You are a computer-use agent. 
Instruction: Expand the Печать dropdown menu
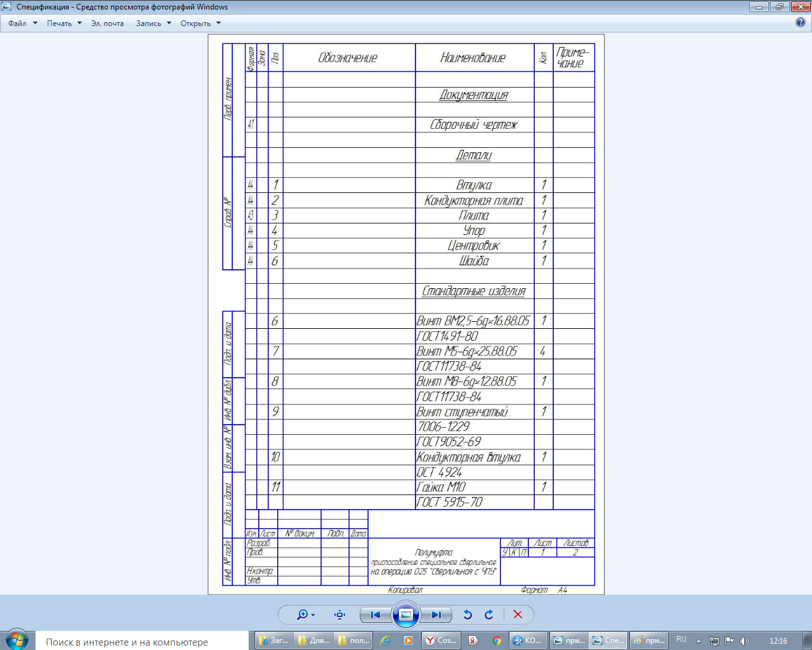click(x=64, y=23)
